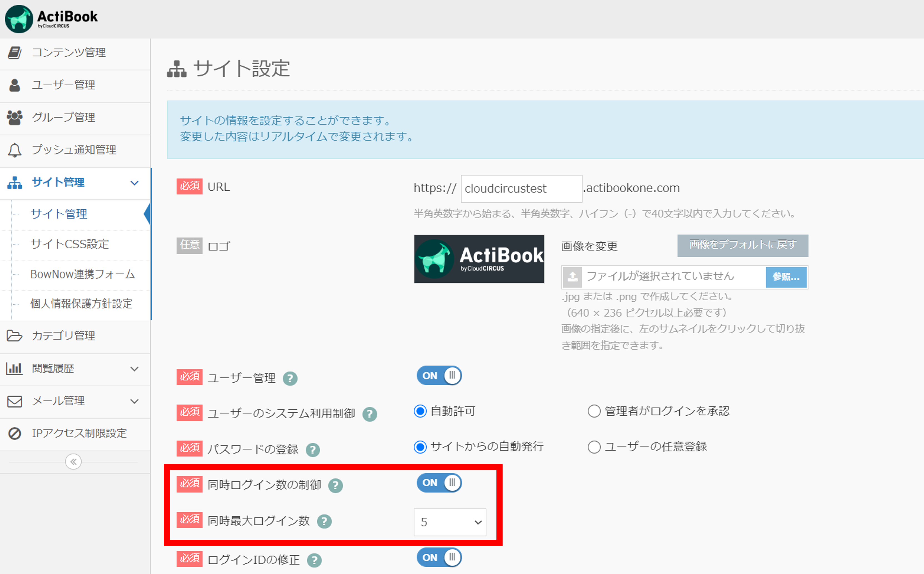
Task: Click help icon next to パスワードの登録
Action: click(313, 450)
